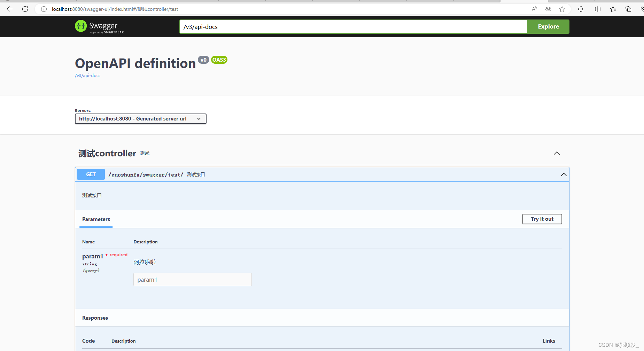Collapse the GET /guoshunfa/swagger/test/ operation
This screenshot has height=351, width=644.
click(x=564, y=174)
